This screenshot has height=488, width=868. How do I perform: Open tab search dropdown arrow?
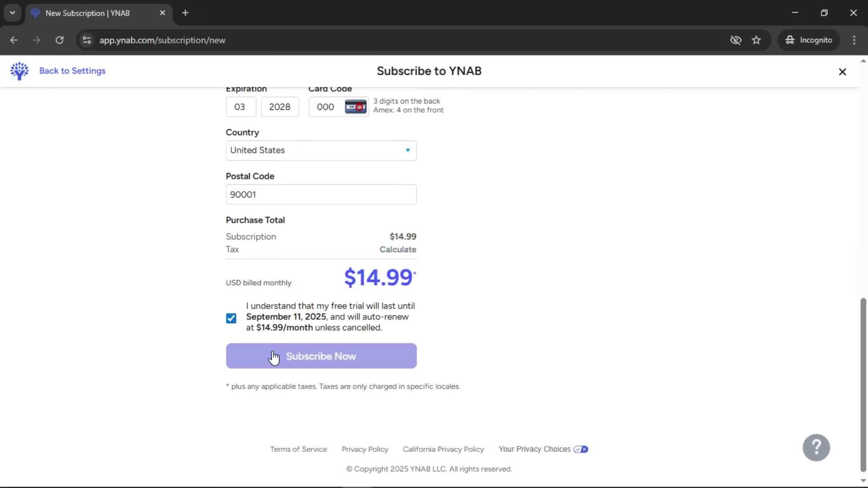tap(13, 13)
